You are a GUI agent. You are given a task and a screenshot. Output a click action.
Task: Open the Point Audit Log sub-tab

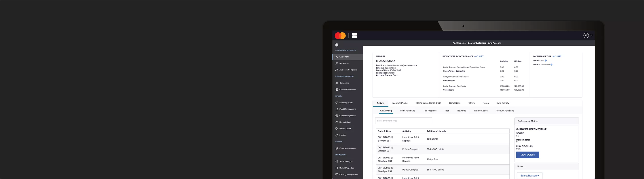coord(407,111)
